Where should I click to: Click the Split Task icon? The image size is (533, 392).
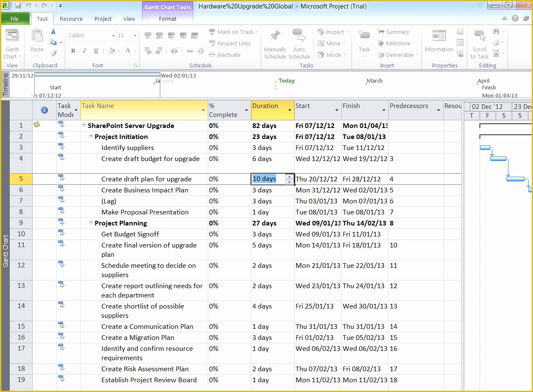coord(174,51)
